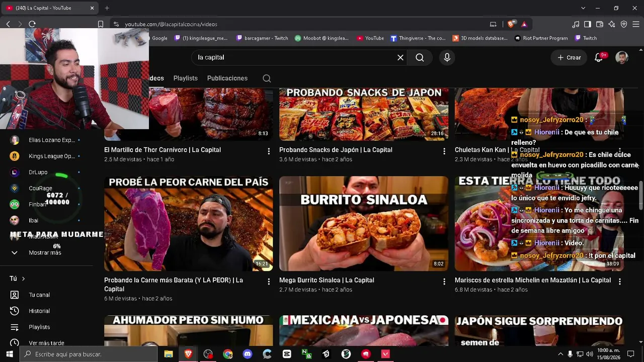
Task: Reload the page in the browser
Action: pyautogui.click(x=32, y=24)
